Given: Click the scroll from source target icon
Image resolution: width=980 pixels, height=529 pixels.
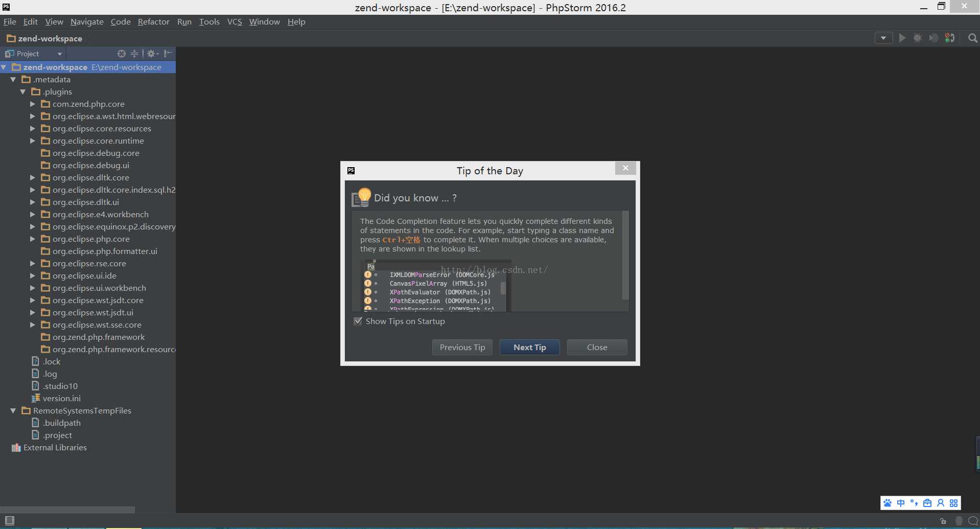Looking at the screenshot, I should click(122, 54).
